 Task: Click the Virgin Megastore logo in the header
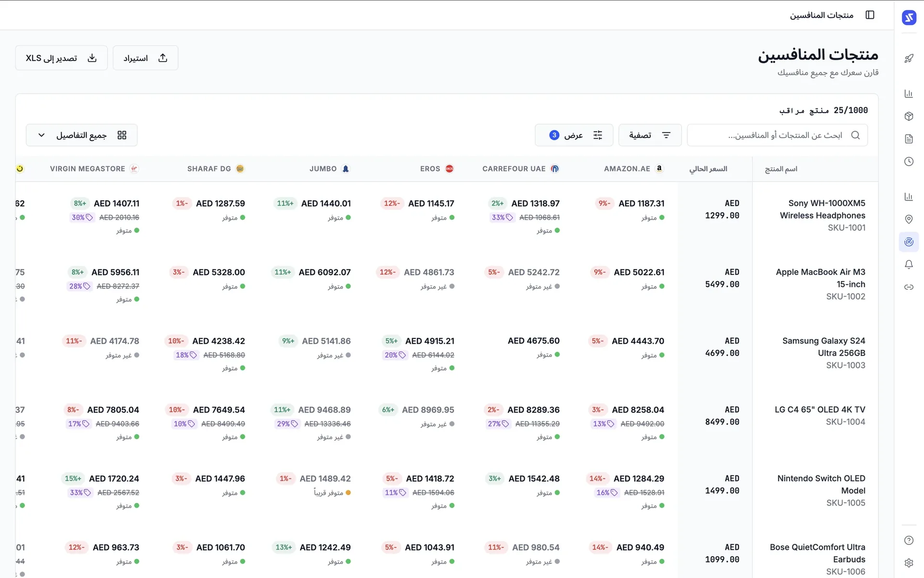(x=134, y=169)
